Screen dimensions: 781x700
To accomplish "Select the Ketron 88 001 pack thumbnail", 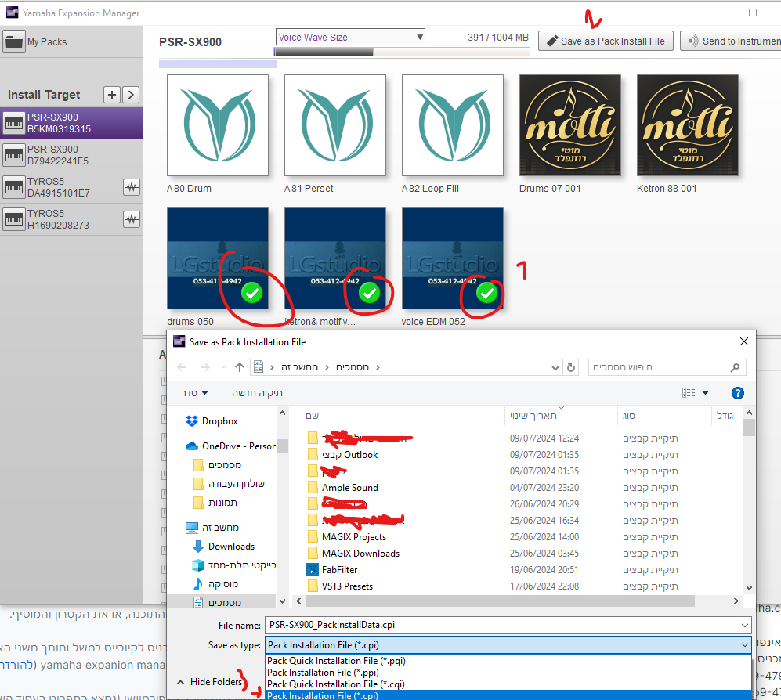I will (x=688, y=125).
